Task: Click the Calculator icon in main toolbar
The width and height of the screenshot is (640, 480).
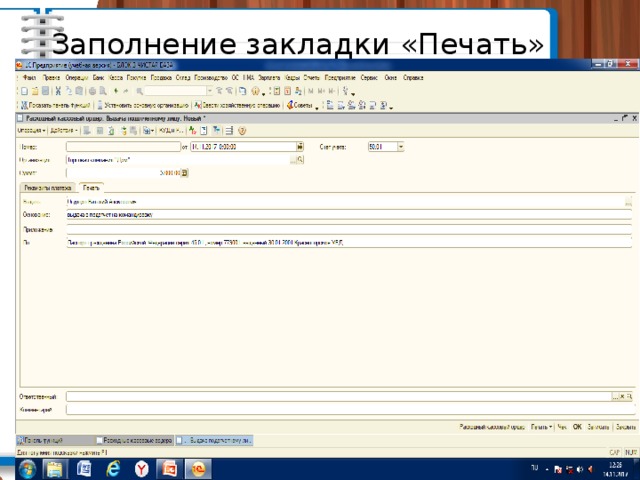Action: (x=277, y=91)
